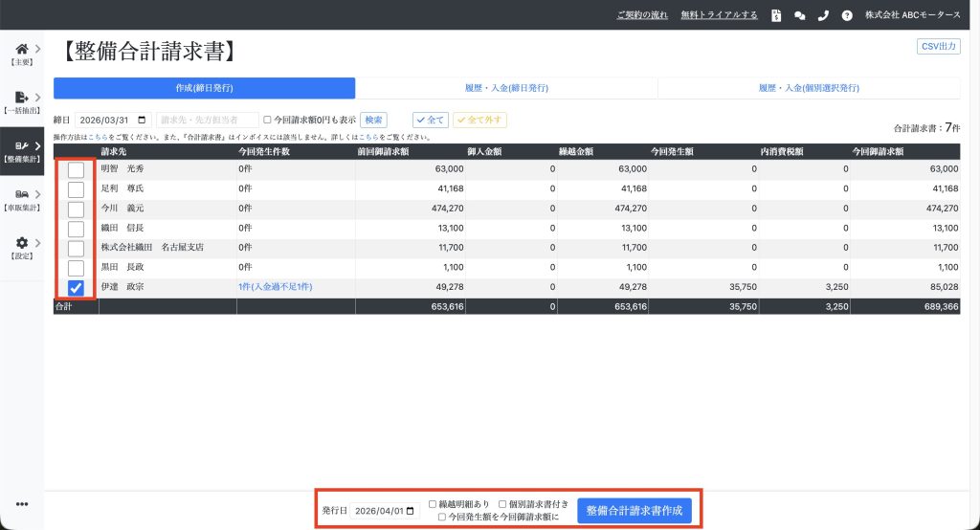Switch to 履歴・入金(個別選択発行) tab
980x530 pixels.
click(809, 88)
